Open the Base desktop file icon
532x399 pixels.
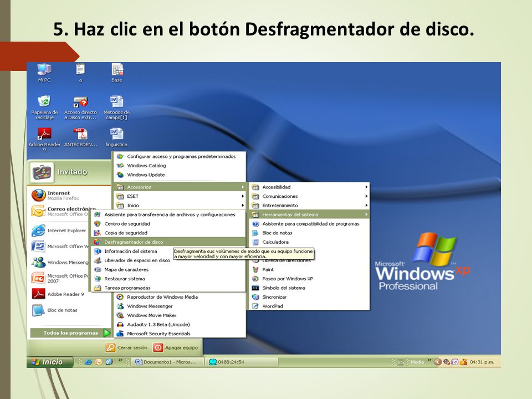(117, 73)
